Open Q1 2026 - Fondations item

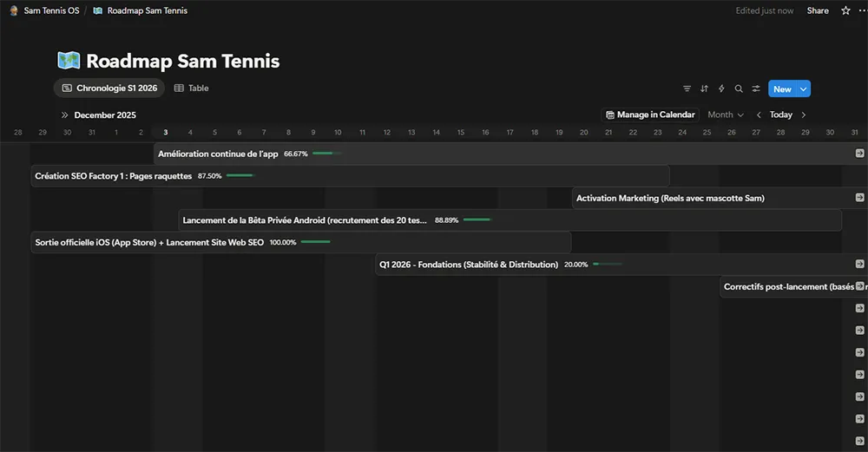pyautogui.click(x=621, y=265)
